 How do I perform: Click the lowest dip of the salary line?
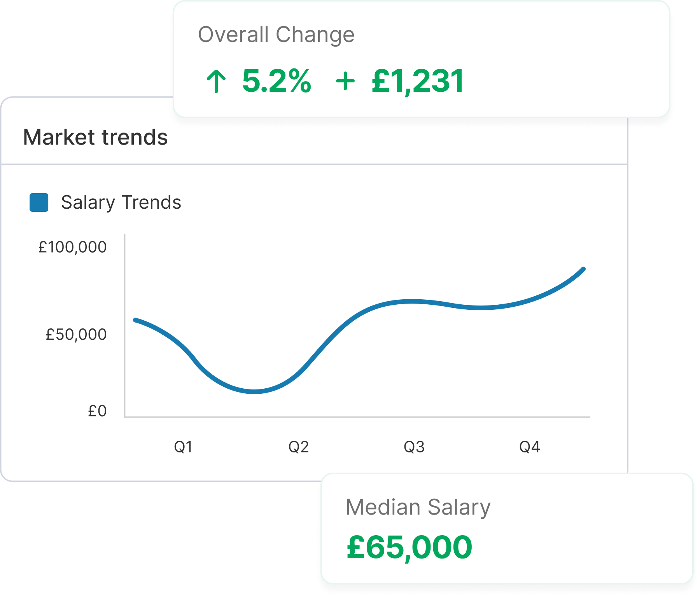tap(254, 391)
